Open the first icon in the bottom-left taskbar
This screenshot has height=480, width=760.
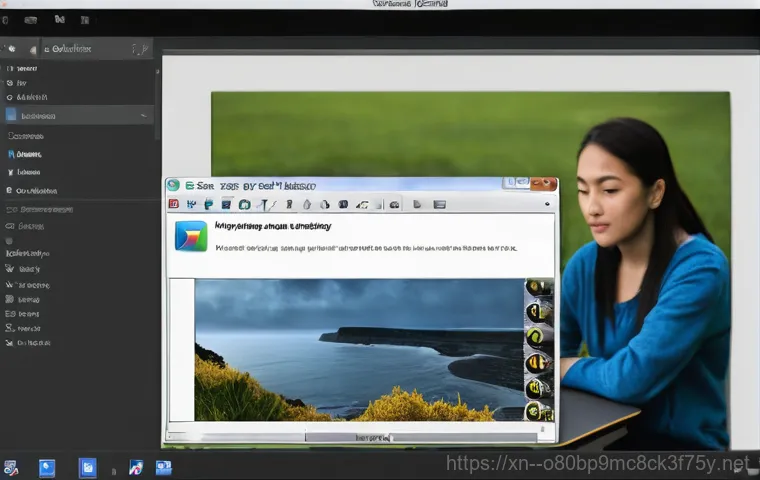click(x=11, y=467)
